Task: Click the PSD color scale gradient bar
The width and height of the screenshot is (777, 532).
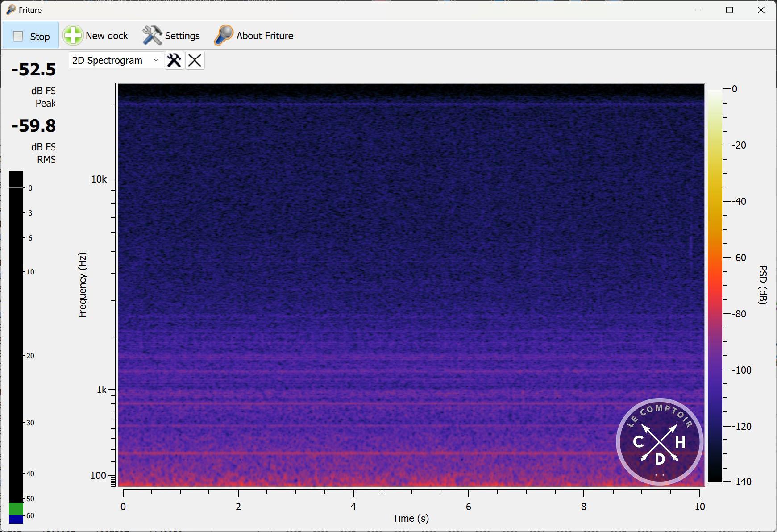Action: click(715, 286)
